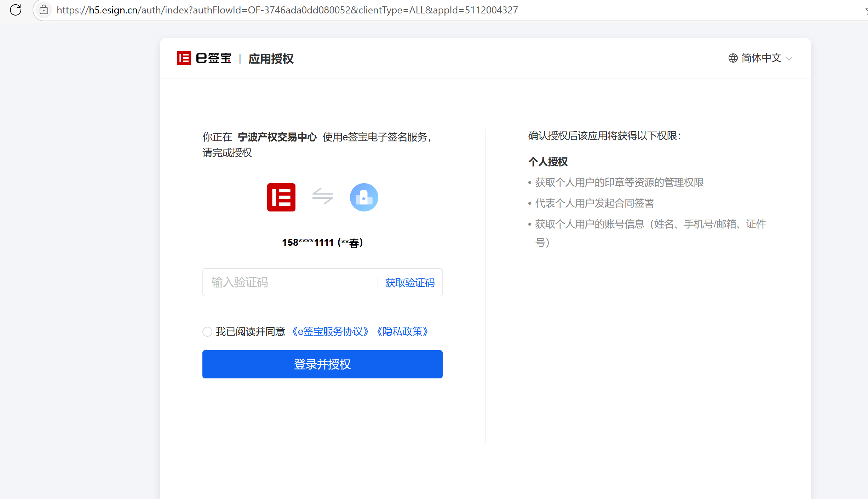Open the 《隐私政策》 link

(403, 332)
